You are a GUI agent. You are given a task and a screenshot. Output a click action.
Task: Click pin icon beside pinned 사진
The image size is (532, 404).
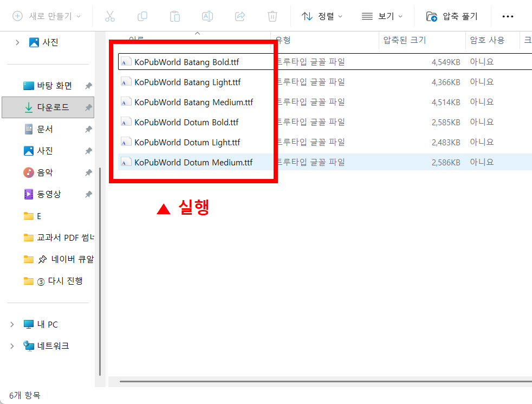coord(88,151)
